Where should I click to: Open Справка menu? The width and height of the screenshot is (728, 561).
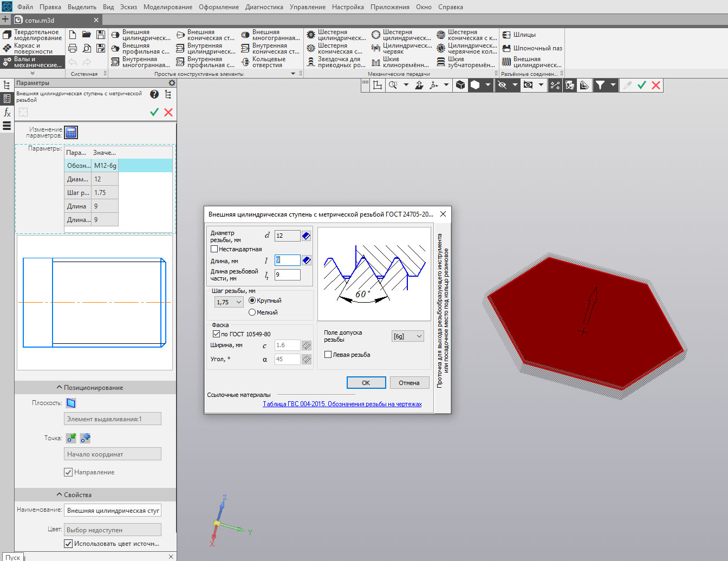[451, 7]
